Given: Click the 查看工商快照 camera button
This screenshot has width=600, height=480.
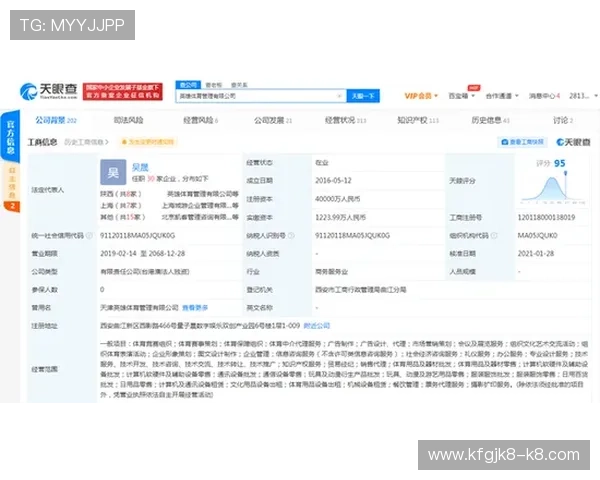Looking at the screenshot, I should tap(522, 142).
